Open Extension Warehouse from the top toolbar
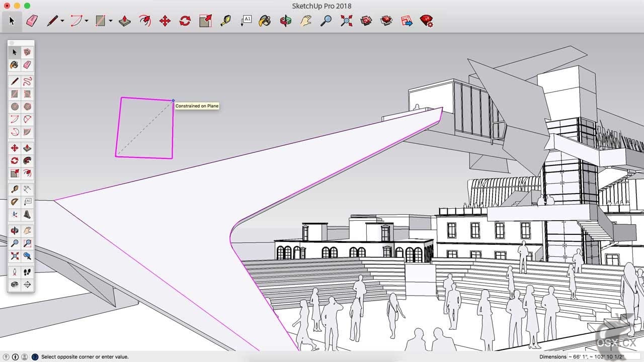This screenshot has width=644, height=362. pyautogui.click(x=386, y=21)
